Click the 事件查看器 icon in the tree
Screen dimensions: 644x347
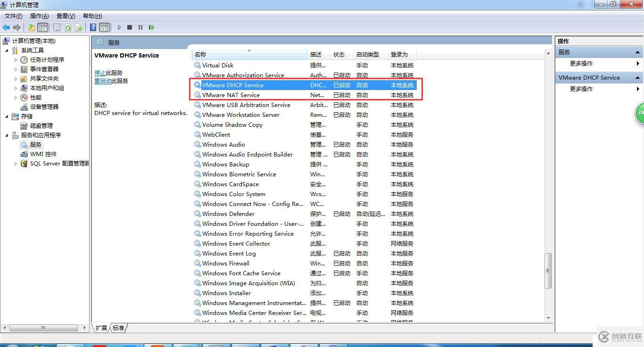point(24,69)
